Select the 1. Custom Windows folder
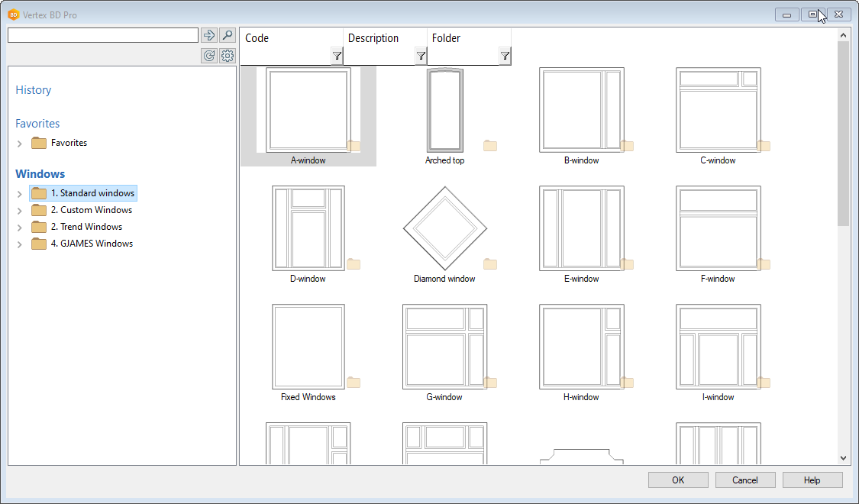 pyautogui.click(x=91, y=210)
